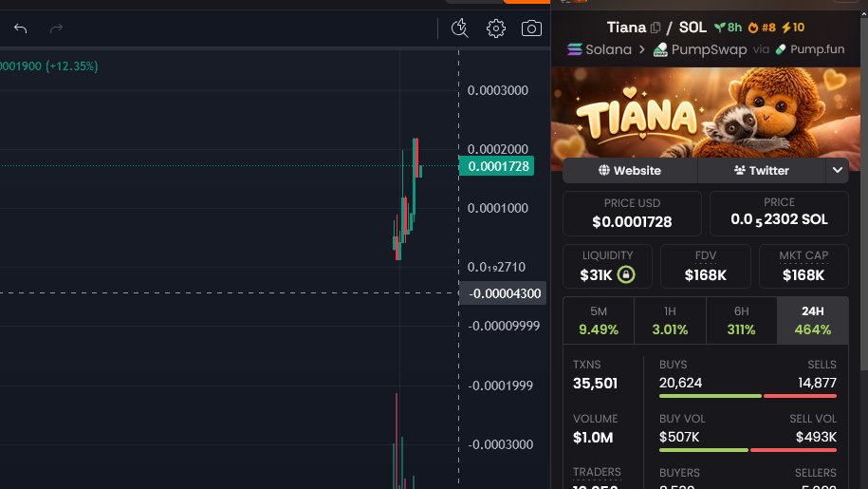This screenshot has height=489, width=868.
Task: Select the 6H timeframe tab
Action: [741, 321]
